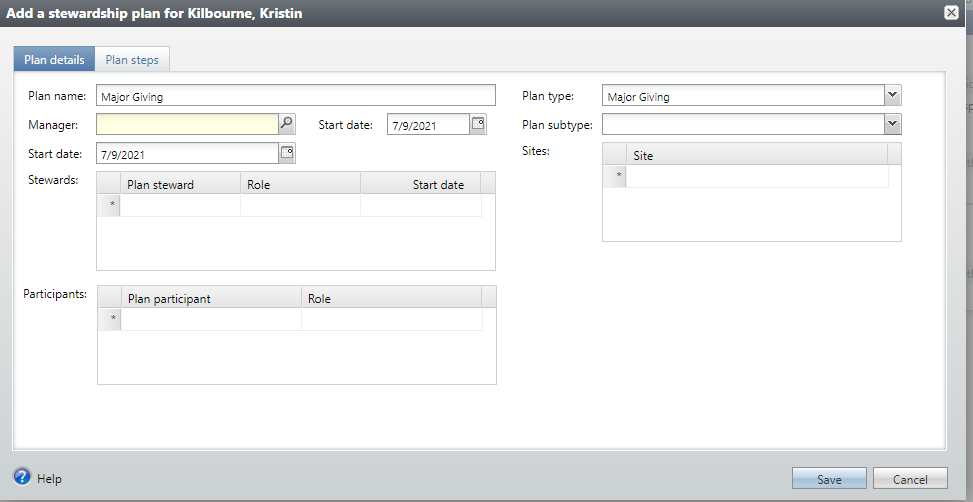
Task: Select the Plan details tab
Action: [x=54, y=60]
